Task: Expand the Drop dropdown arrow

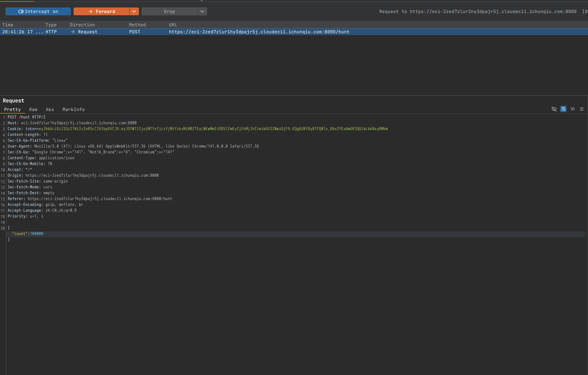Action: [x=202, y=11]
